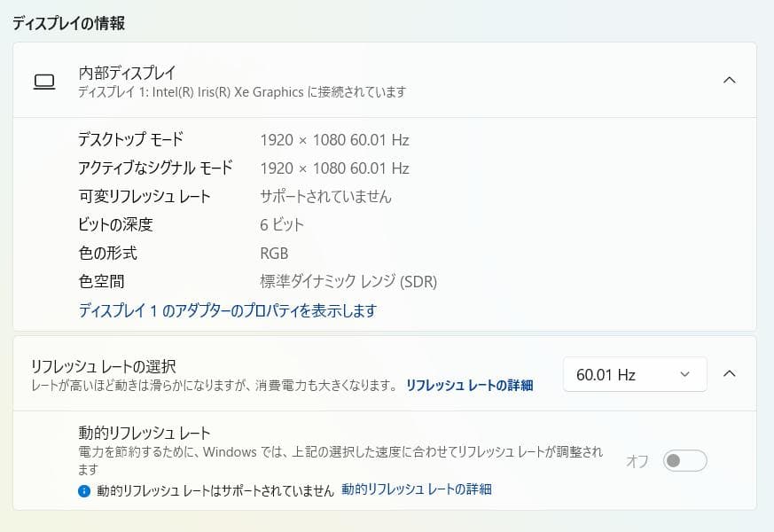The width and height of the screenshot is (774, 532).
Task: Collapse the リフレッシュ レートの選択 section
Action: click(x=729, y=374)
